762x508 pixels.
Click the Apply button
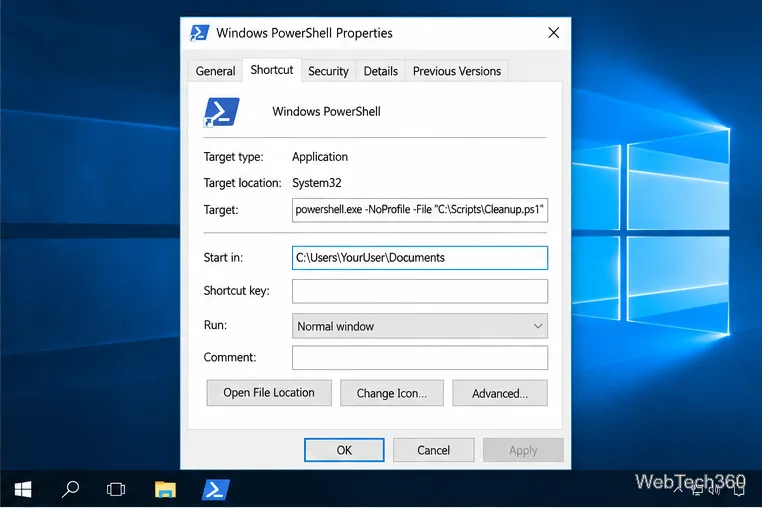click(x=523, y=450)
